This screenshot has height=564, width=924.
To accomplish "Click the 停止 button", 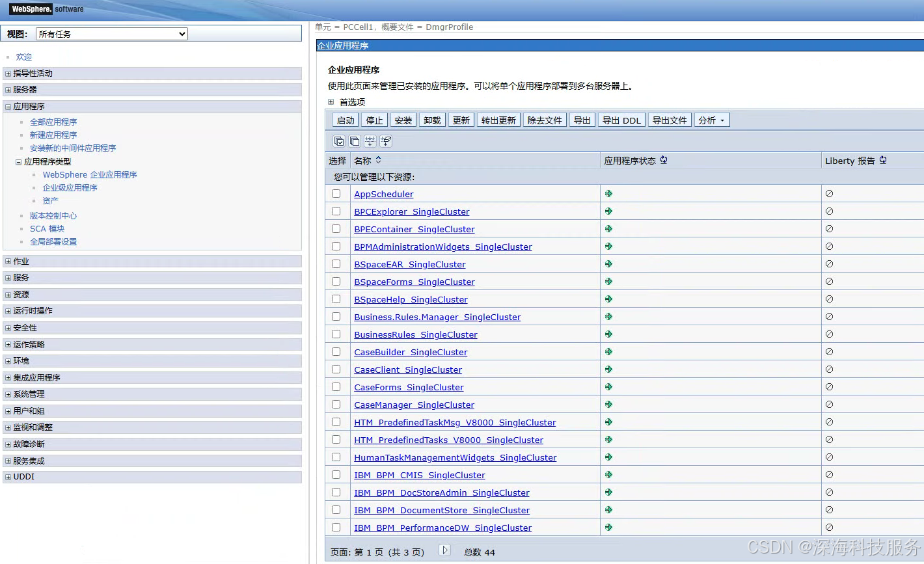I will pos(374,120).
